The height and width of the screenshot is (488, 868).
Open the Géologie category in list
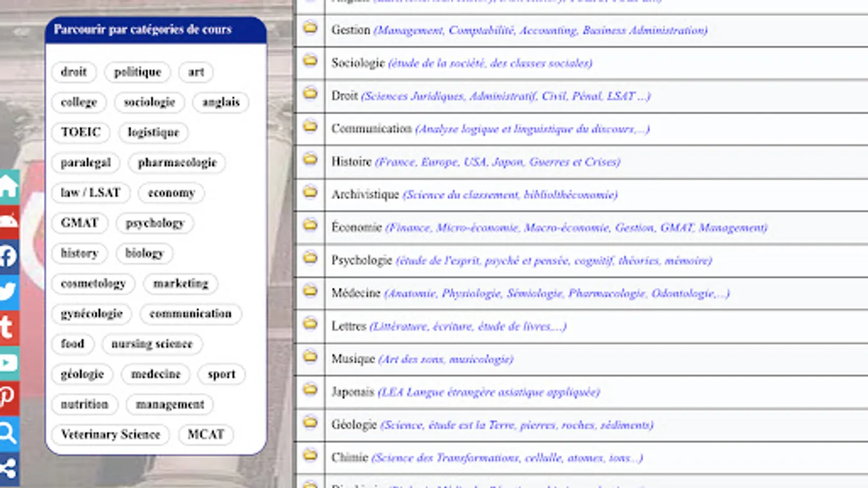pos(354,425)
